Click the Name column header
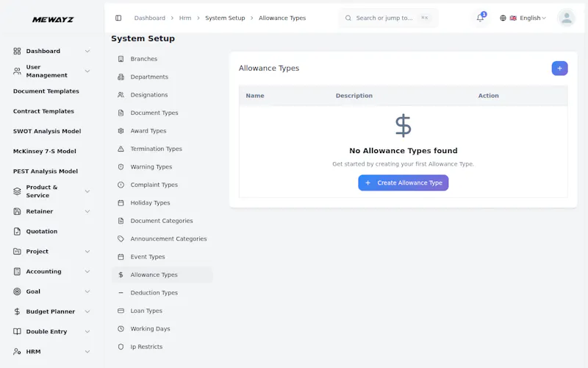This screenshot has height=368, width=588. click(x=255, y=96)
